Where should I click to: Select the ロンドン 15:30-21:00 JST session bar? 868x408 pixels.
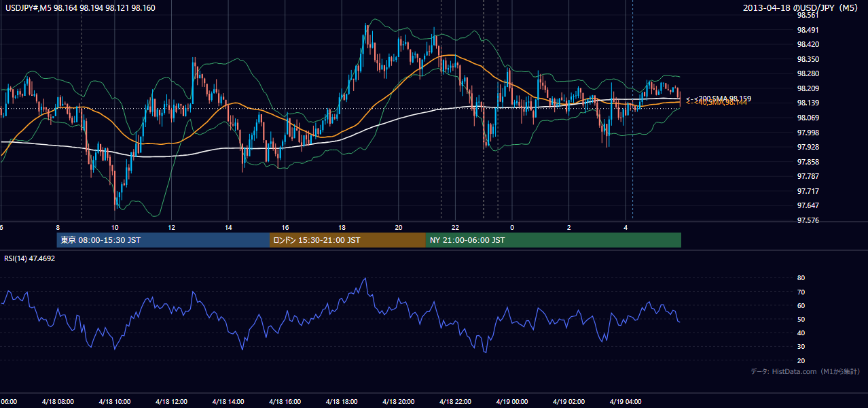pyautogui.click(x=348, y=240)
